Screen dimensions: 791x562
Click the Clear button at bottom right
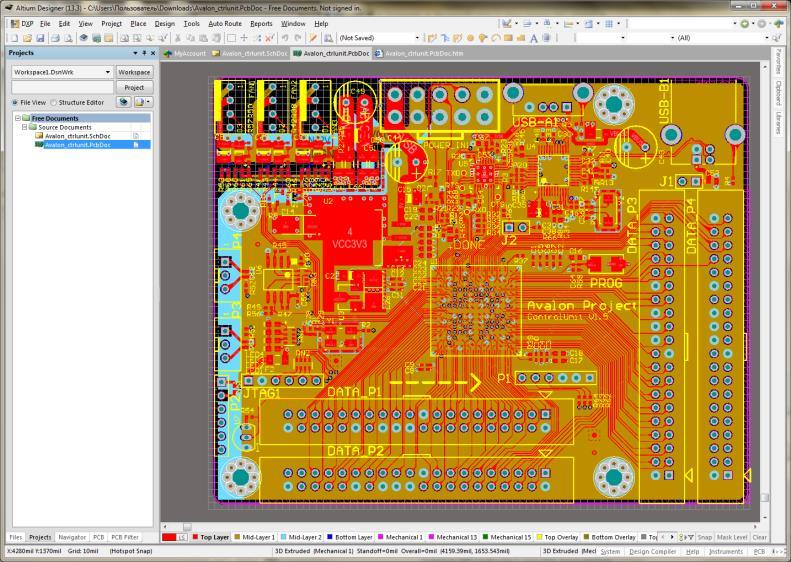[759, 537]
